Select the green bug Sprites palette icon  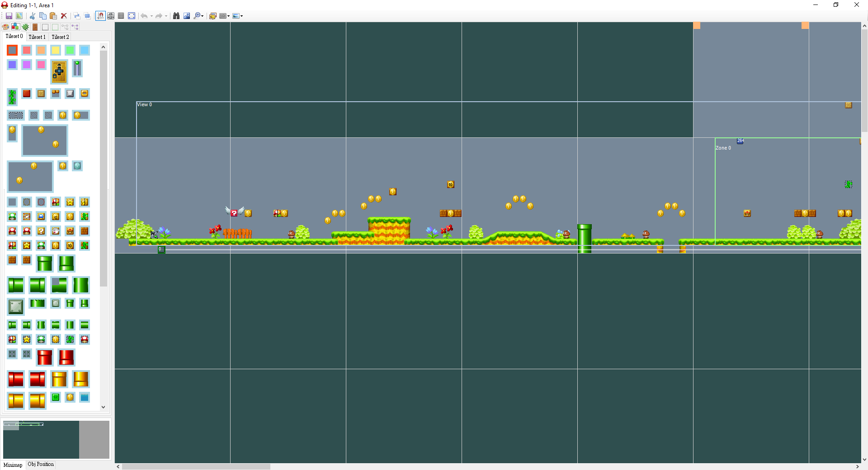(25, 27)
